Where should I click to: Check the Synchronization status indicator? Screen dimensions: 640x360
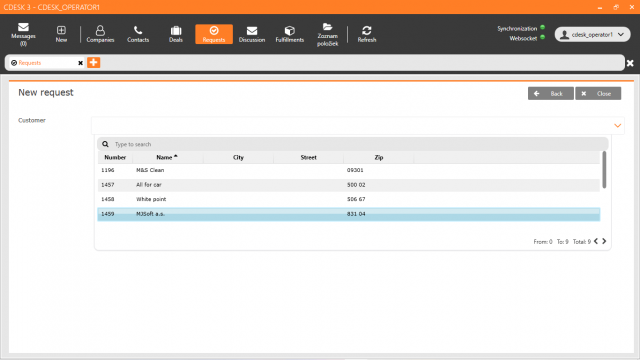click(542, 28)
